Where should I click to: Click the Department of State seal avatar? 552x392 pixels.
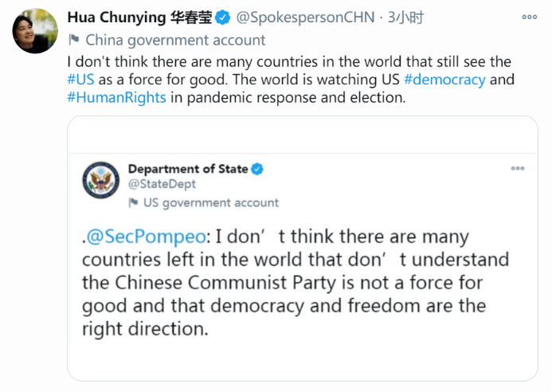click(101, 180)
